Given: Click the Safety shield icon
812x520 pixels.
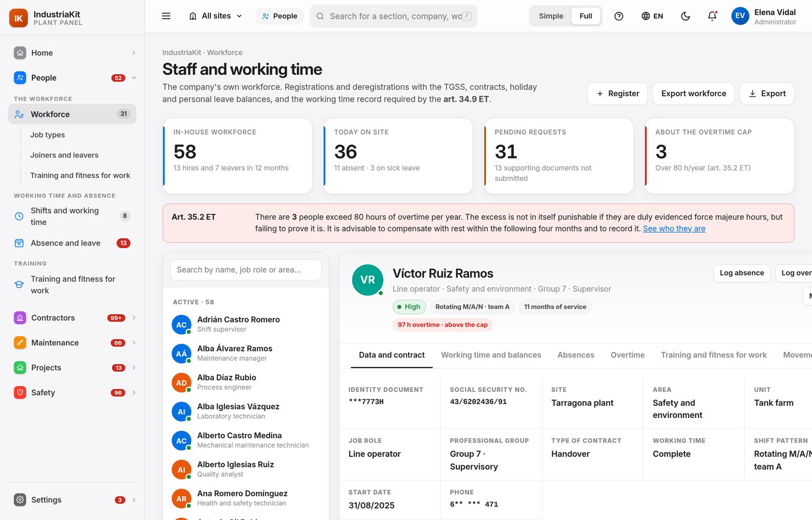Looking at the screenshot, I should pyautogui.click(x=20, y=392).
